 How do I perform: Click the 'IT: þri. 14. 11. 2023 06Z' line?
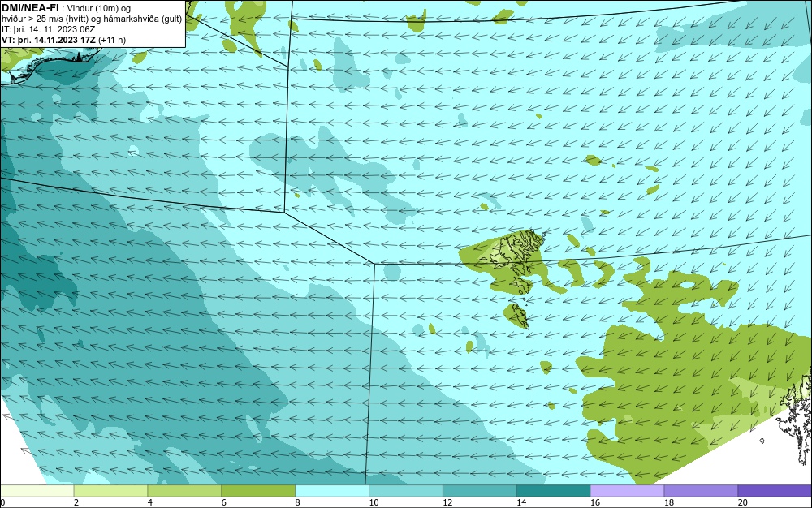tap(48, 29)
